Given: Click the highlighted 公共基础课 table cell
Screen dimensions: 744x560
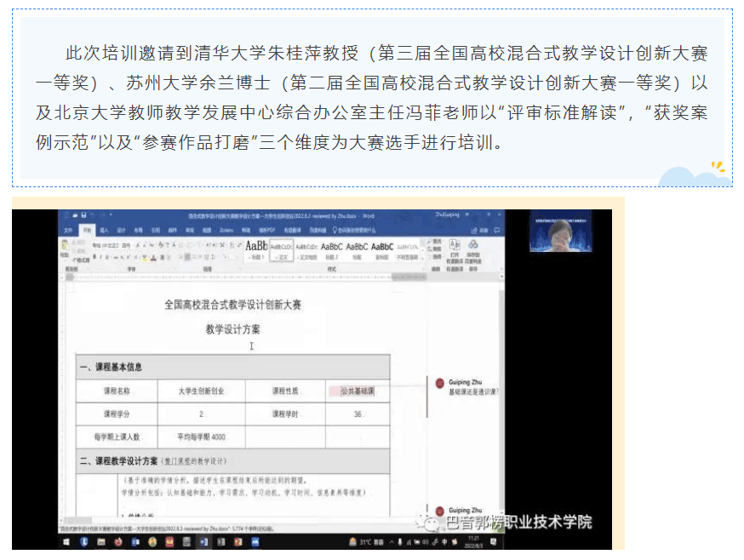Looking at the screenshot, I should point(352,391).
